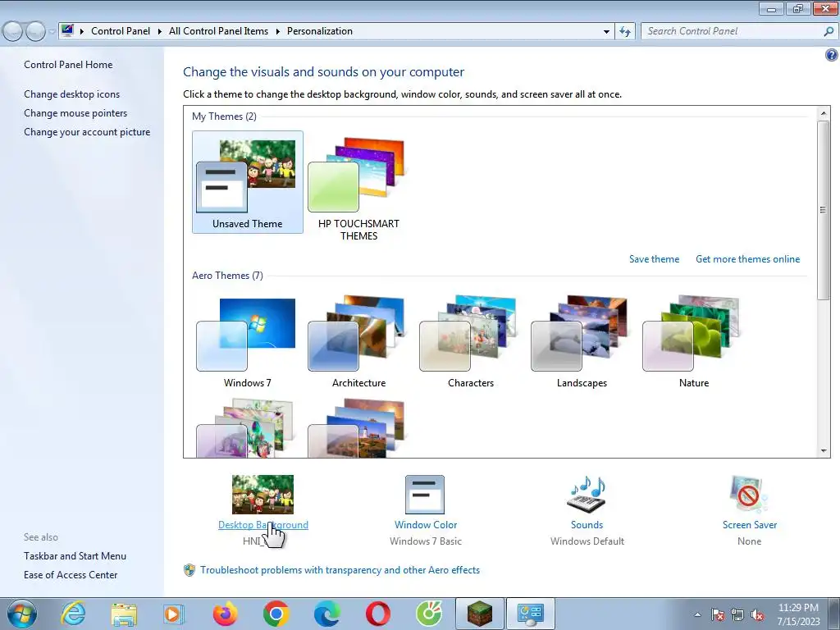Click the Back navigation button

[x=13, y=32]
